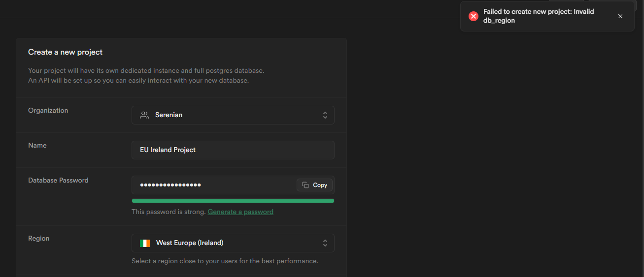The image size is (644, 277).
Task: Dismiss the error toast with the X
Action: click(620, 16)
